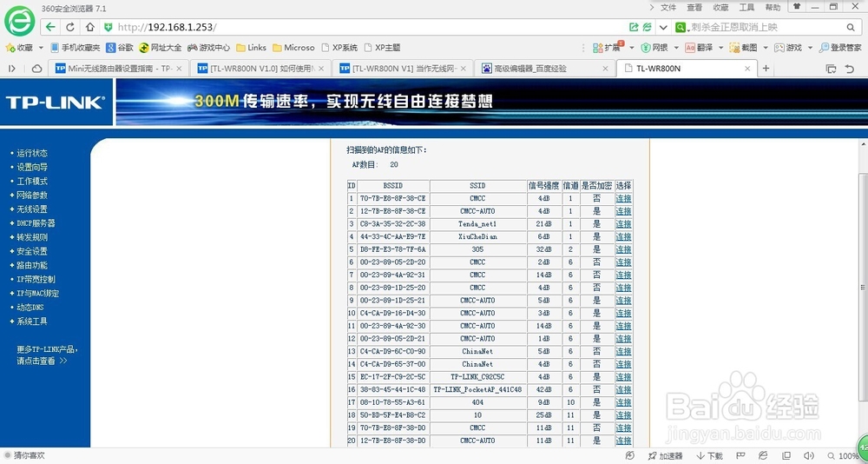Open the 谷歌 bookmark
868x464 pixels.
coord(120,48)
